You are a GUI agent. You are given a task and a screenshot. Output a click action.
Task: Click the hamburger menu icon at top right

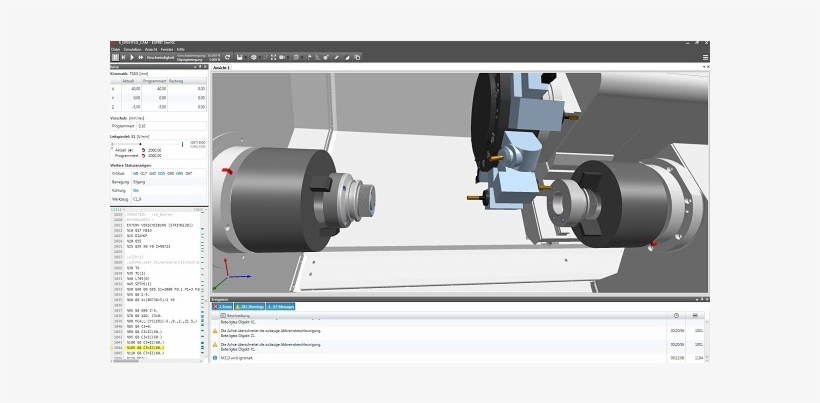705,57
